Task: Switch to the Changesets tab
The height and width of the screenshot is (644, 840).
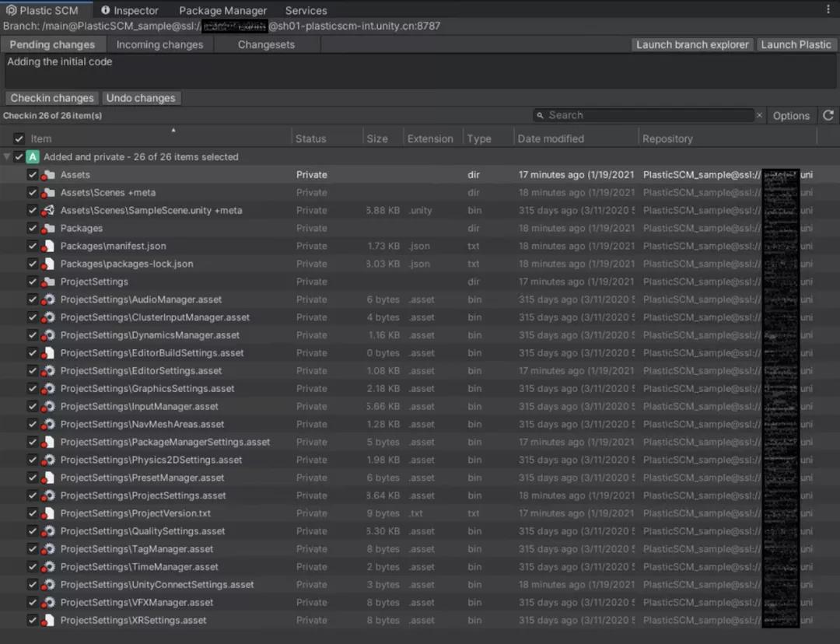Action: pos(266,44)
